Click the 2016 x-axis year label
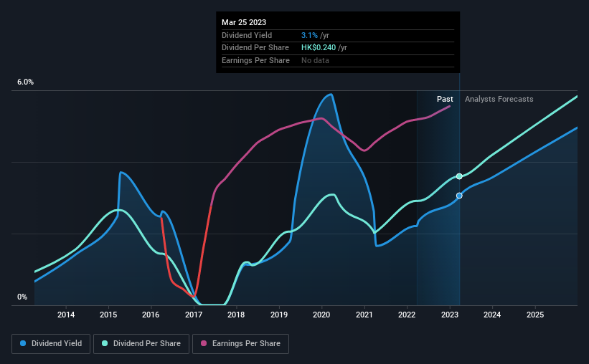Viewport: 589px width, 364px height. click(x=151, y=315)
